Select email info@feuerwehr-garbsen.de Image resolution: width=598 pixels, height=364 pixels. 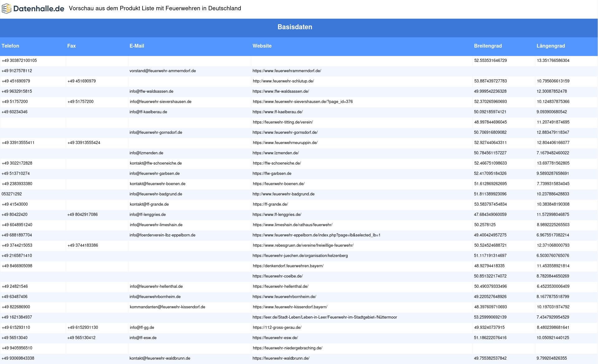(154, 174)
